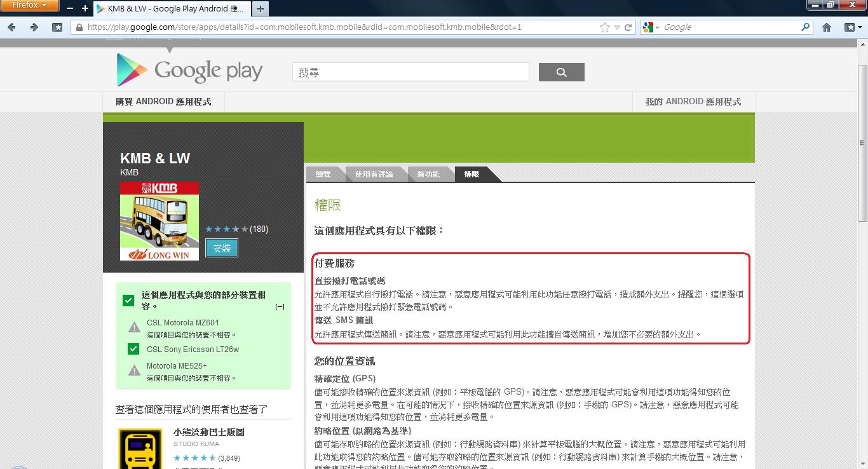This screenshot has height=469, width=868.
Task: Collapse the device compatibility list with [–]
Action: (279, 306)
